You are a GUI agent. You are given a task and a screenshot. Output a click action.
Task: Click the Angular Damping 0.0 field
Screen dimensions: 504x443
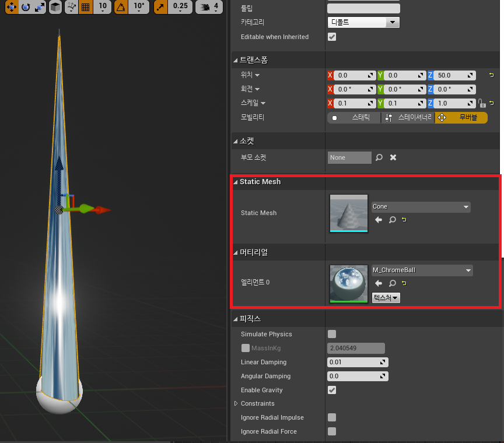pyautogui.click(x=358, y=376)
